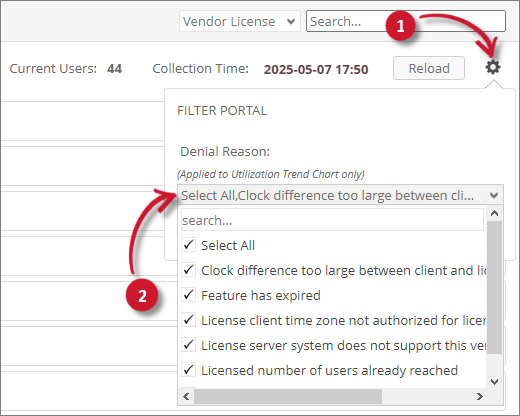Screen dimensions: 520x416
Task: Open the Vendor License dropdown
Action: coord(240,21)
